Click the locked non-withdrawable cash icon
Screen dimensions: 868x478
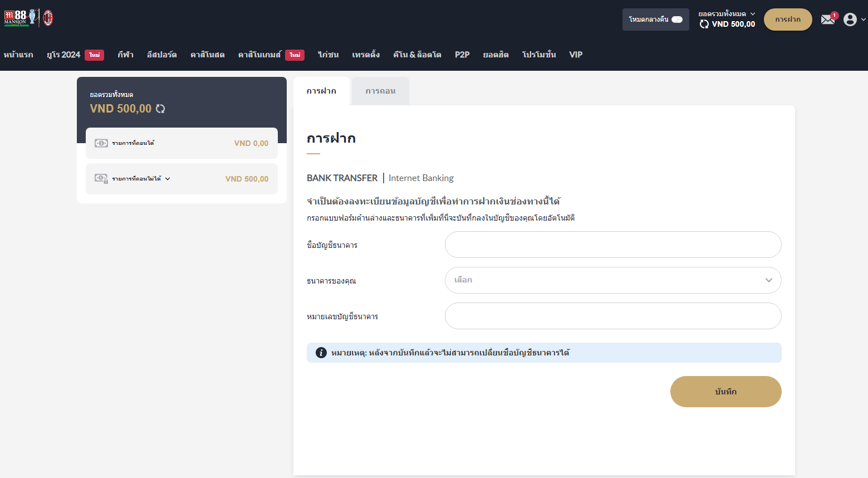click(x=101, y=179)
